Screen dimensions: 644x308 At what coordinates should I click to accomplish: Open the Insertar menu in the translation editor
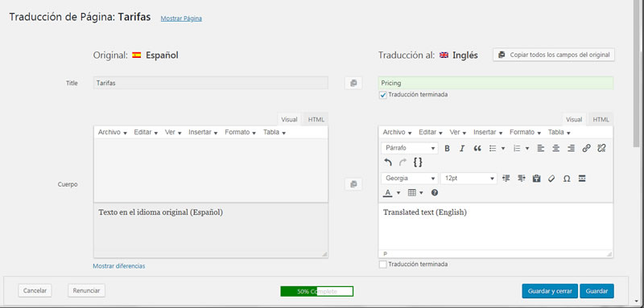(x=488, y=133)
